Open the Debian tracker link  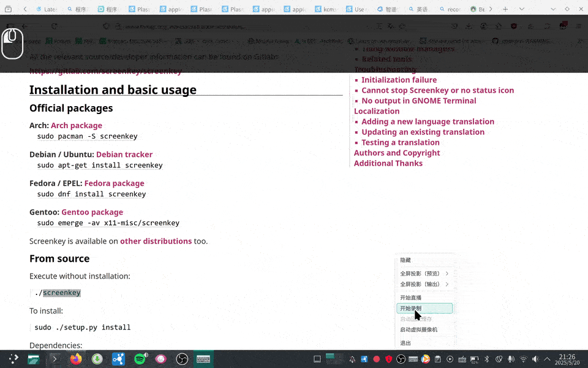pyautogui.click(x=124, y=155)
